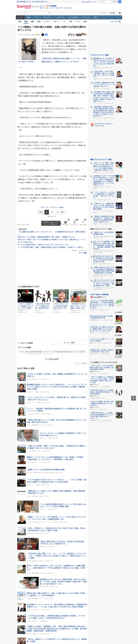
Task: Toggle the コメント非表示 checkbox
Action: click(x=75, y=364)
